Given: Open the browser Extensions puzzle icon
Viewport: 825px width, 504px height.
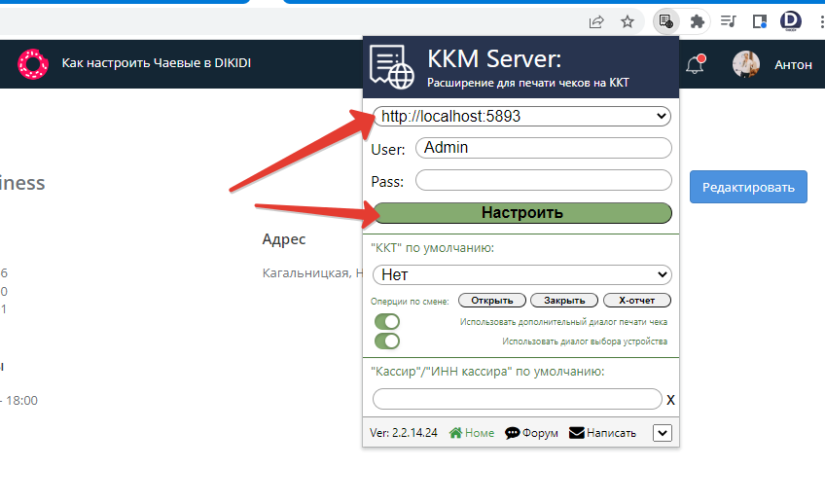Looking at the screenshot, I should point(698,21).
